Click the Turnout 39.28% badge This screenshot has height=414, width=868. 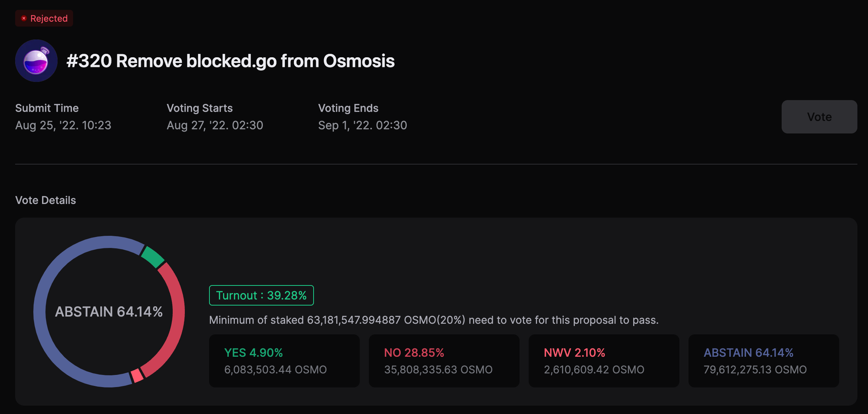(x=261, y=295)
